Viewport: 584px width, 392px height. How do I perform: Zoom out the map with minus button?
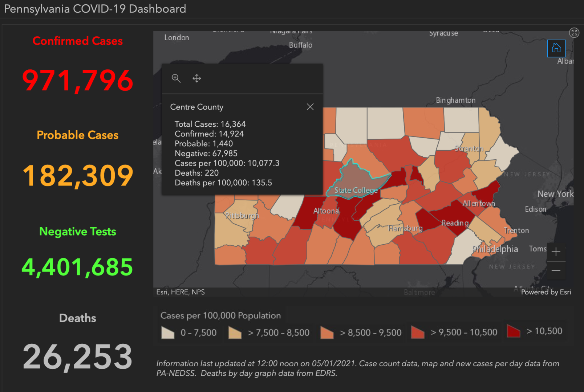(556, 271)
